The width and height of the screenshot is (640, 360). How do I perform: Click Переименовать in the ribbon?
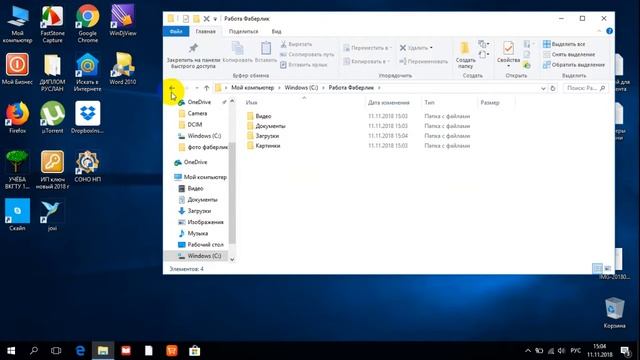423,61
